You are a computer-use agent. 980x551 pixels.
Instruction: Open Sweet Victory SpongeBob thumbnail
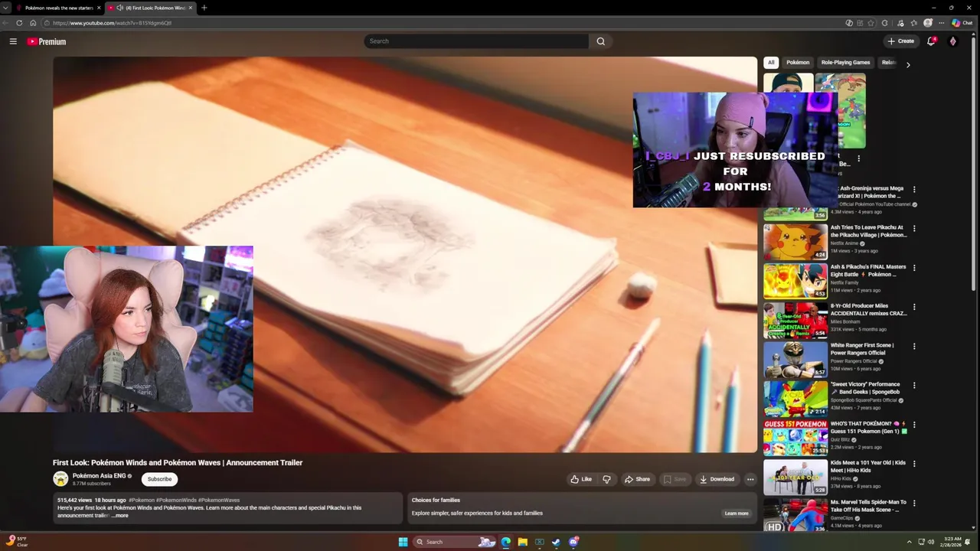click(795, 398)
